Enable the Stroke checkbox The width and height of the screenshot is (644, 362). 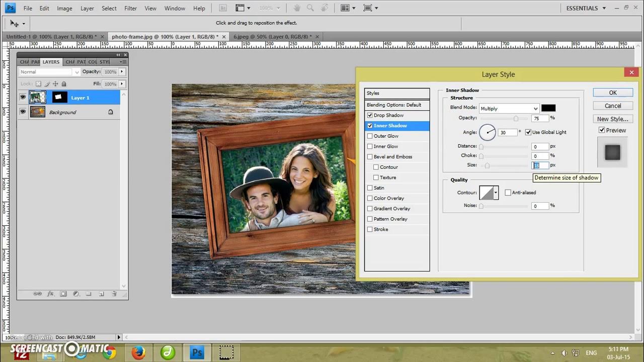point(370,229)
